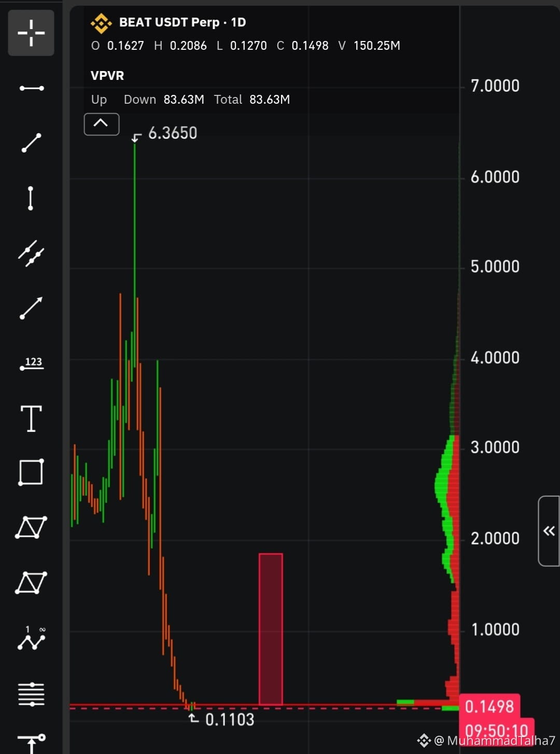Click the Low value 0.1270
This screenshot has width=560, height=754.
248,46
